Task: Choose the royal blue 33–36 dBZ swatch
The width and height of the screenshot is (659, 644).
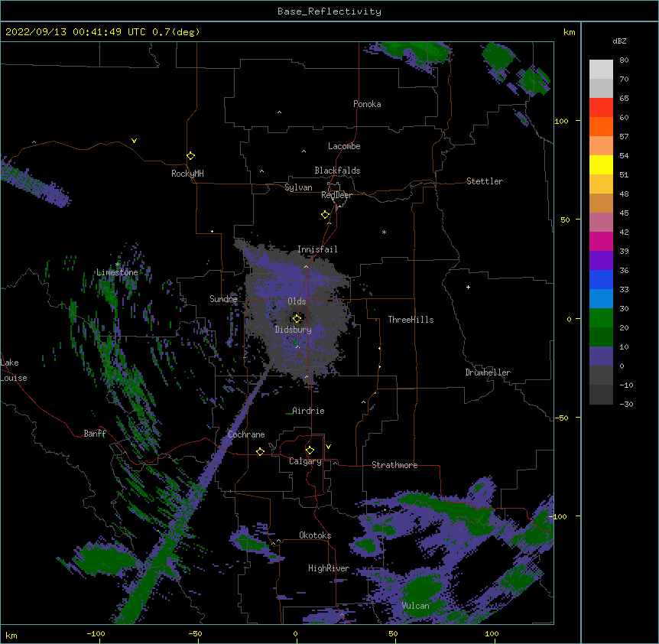Action: (x=601, y=279)
